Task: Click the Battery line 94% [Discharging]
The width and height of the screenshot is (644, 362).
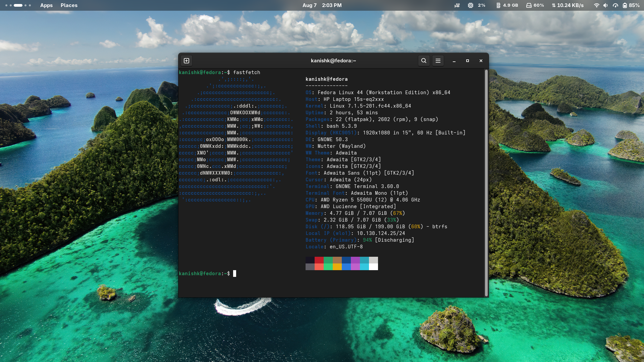Action: [x=360, y=240]
